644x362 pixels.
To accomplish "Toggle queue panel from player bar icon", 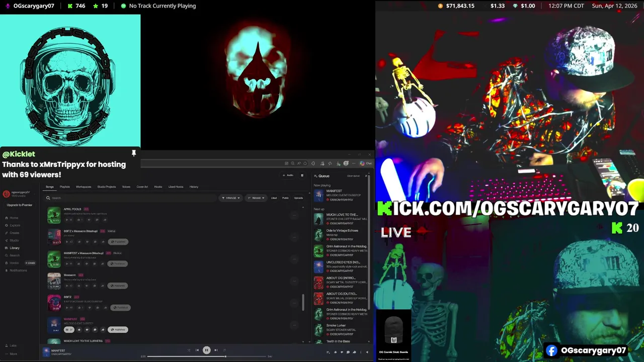I will point(328,352).
